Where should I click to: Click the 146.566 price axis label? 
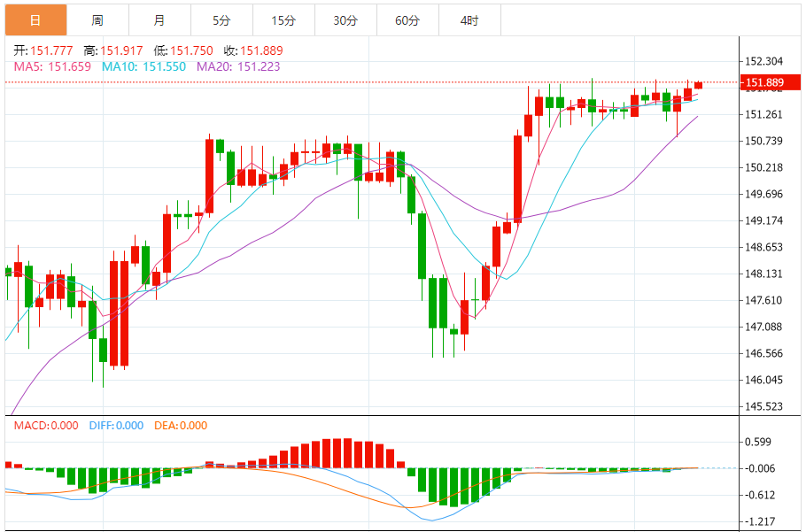(x=763, y=353)
